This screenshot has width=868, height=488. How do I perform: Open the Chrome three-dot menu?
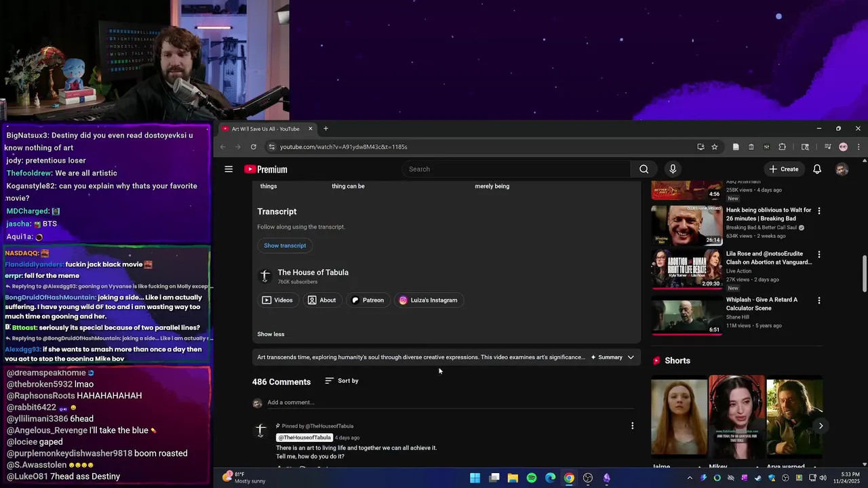859,147
